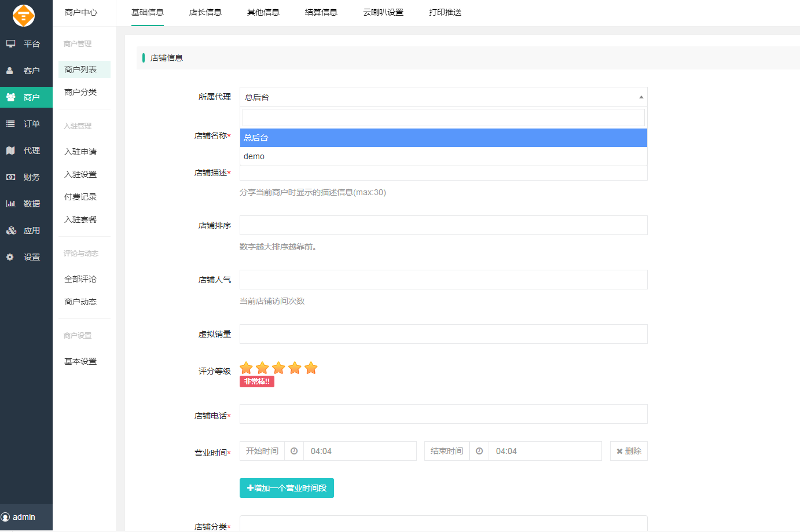Select the 客户 sidebar icon
This screenshot has width=800, height=532.
coord(10,70)
